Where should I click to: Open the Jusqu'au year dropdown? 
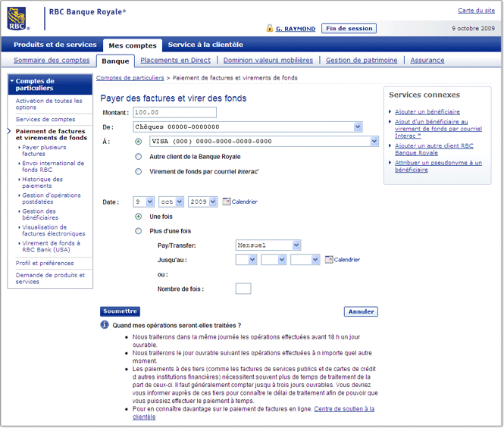point(305,260)
